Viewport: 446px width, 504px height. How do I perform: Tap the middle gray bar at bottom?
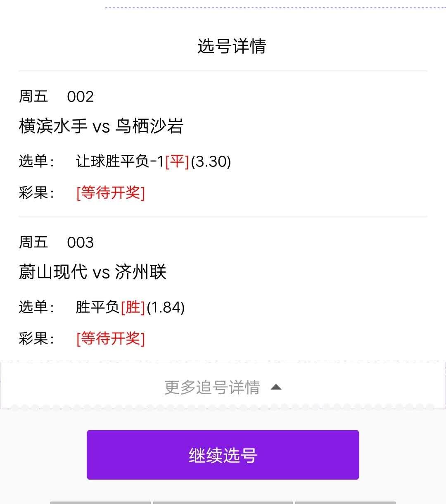point(223,502)
